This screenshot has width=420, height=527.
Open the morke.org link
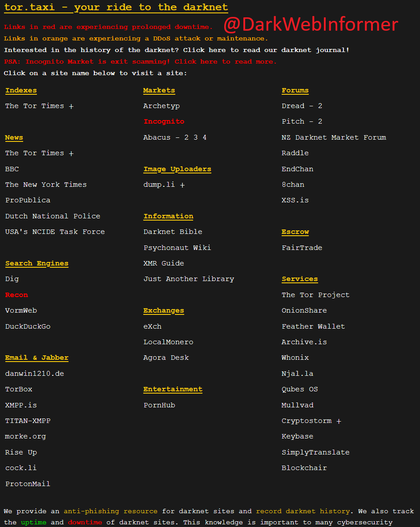click(25, 436)
